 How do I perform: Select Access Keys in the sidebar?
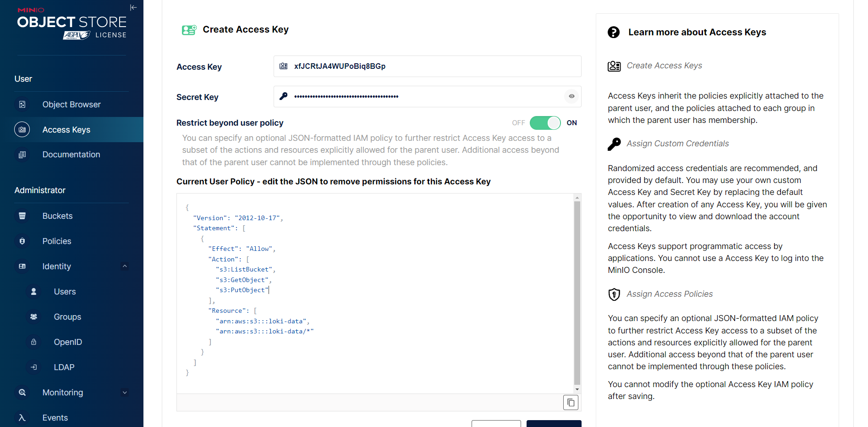click(x=71, y=130)
